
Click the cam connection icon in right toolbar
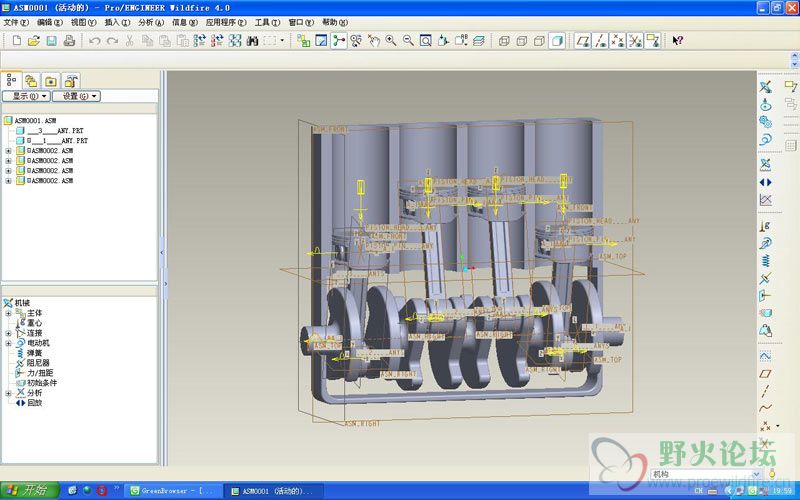[765, 105]
